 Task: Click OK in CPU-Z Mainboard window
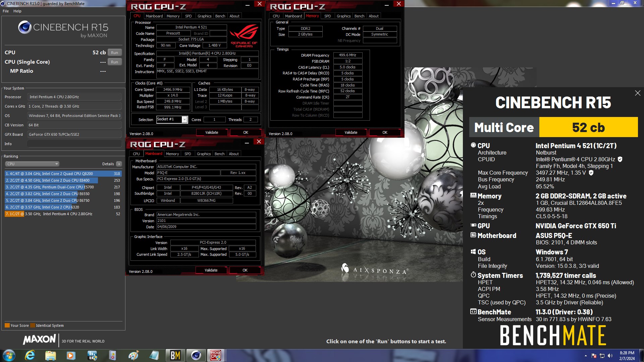point(245,270)
